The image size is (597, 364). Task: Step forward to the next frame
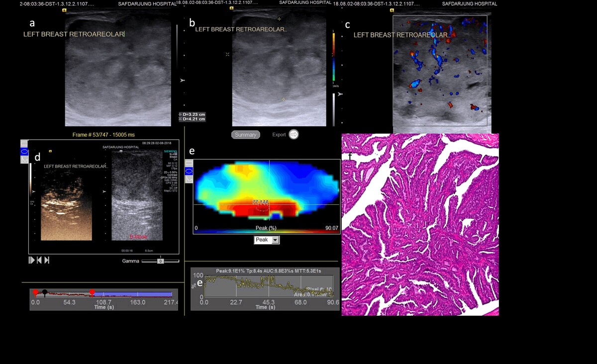(47, 260)
